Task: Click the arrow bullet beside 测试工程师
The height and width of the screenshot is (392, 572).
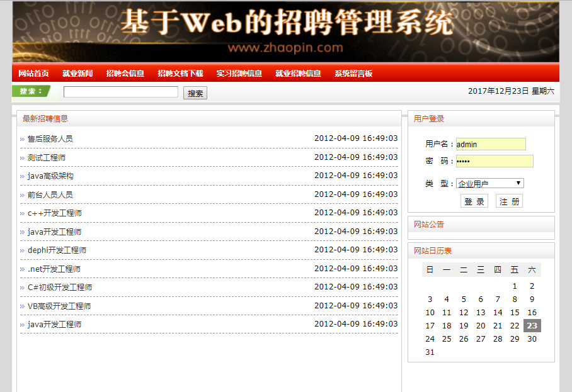Action: point(22,158)
